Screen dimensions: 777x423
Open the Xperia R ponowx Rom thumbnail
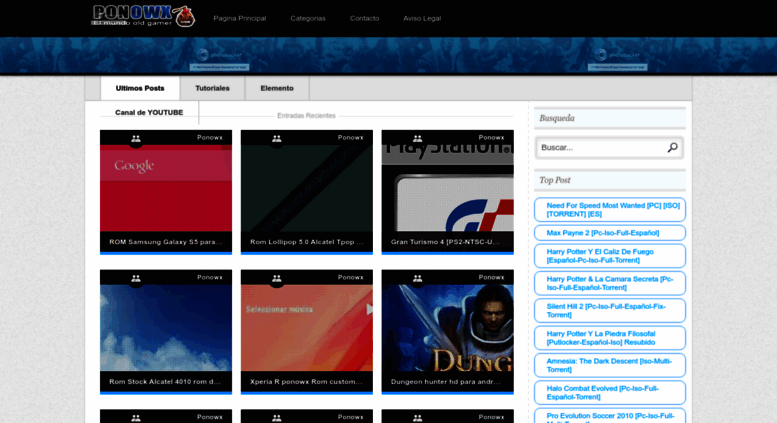tap(307, 328)
